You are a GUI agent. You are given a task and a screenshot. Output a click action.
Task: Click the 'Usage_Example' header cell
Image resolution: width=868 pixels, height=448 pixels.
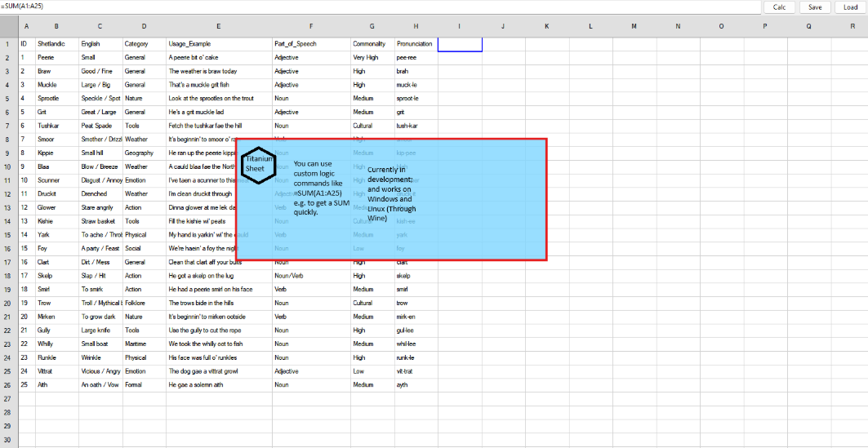tap(219, 44)
